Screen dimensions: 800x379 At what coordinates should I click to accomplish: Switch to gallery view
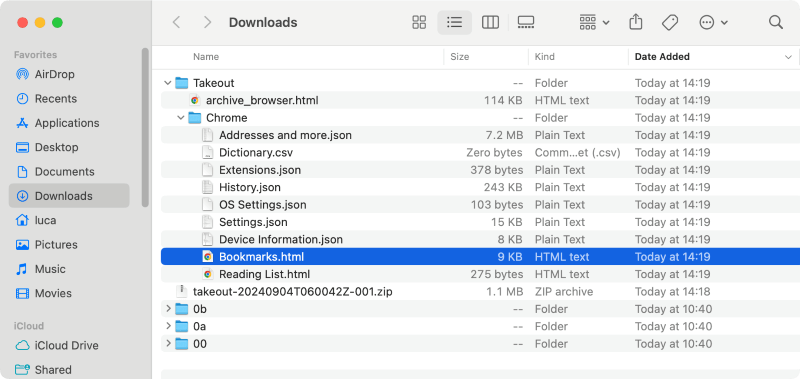tap(526, 22)
